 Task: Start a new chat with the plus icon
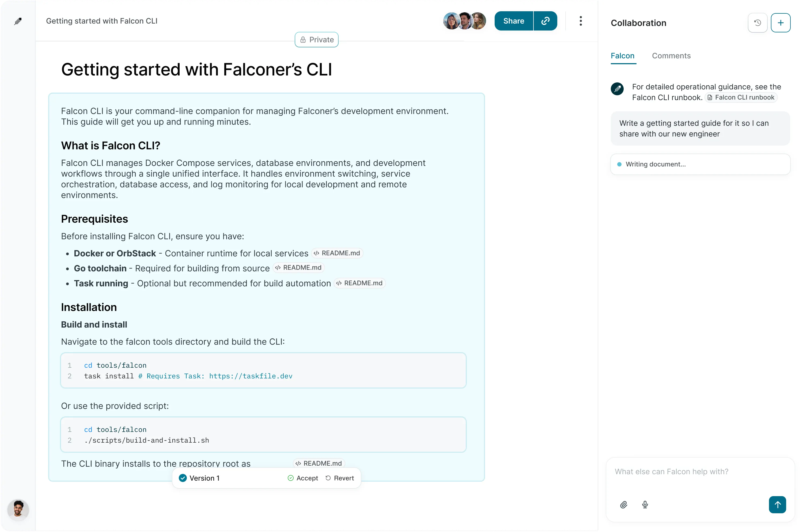point(781,23)
